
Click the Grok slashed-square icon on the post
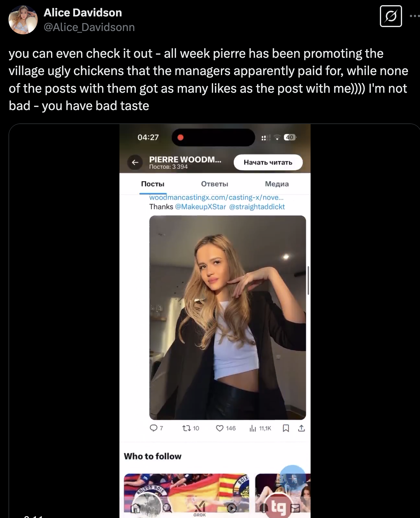pyautogui.click(x=391, y=16)
